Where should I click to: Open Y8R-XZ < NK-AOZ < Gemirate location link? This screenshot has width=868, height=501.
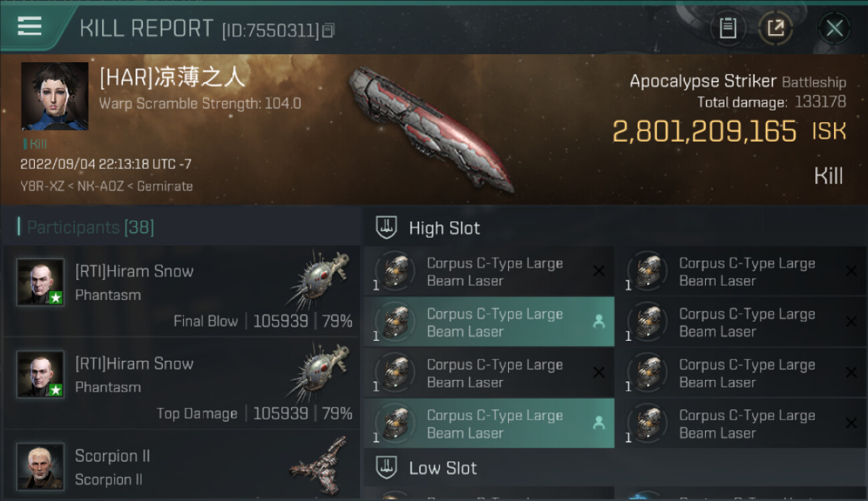107,186
